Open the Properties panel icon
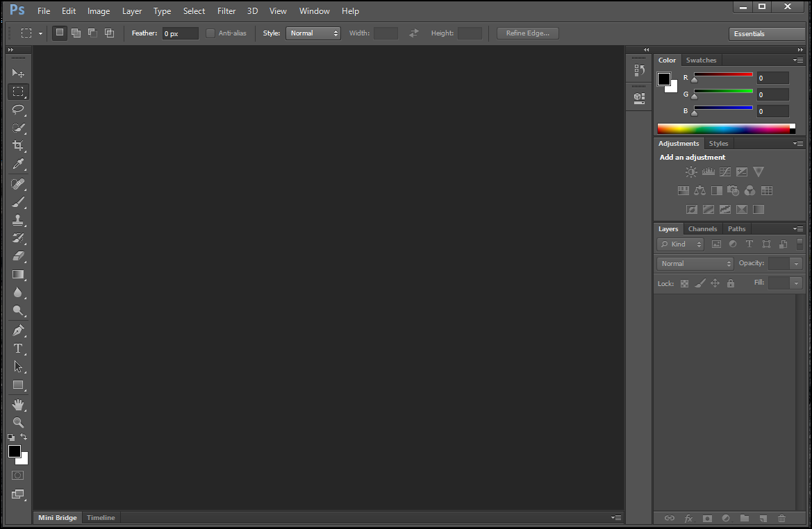This screenshot has height=529, width=812. click(640, 98)
